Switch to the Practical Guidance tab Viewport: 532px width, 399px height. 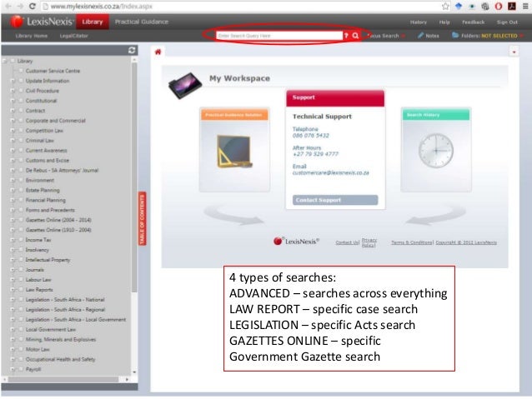[x=142, y=22]
